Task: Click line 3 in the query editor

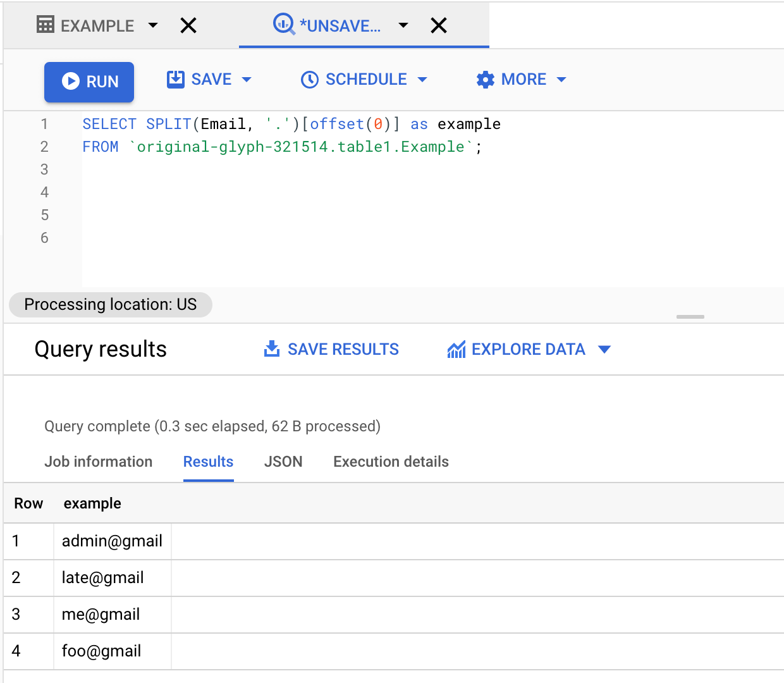Action: click(253, 169)
